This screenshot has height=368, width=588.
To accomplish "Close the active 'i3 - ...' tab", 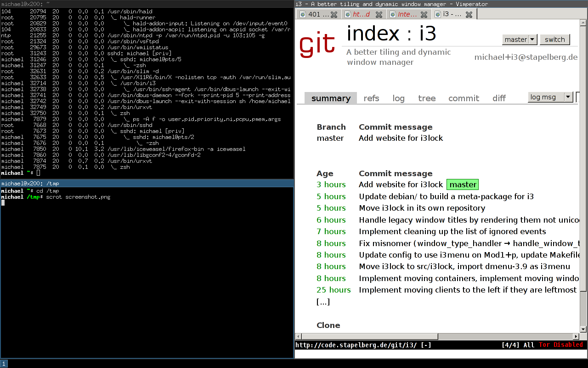I will (469, 15).
